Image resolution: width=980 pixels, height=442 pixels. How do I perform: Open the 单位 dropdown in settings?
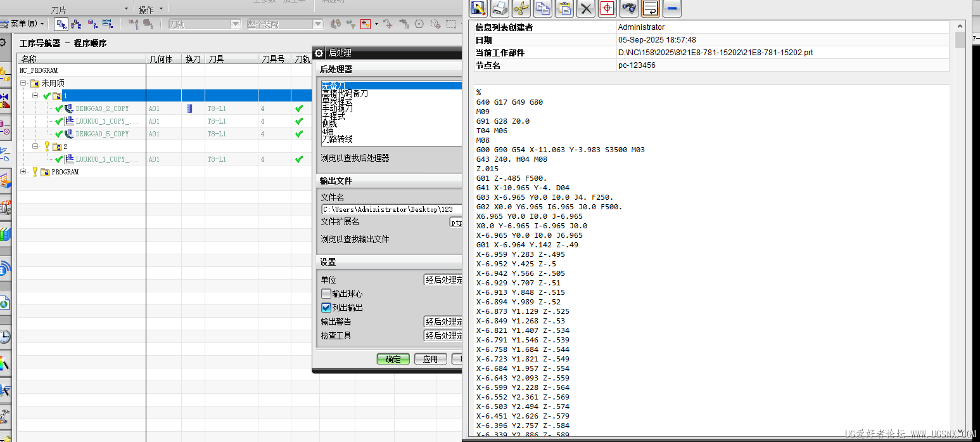(x=443, y=280)
